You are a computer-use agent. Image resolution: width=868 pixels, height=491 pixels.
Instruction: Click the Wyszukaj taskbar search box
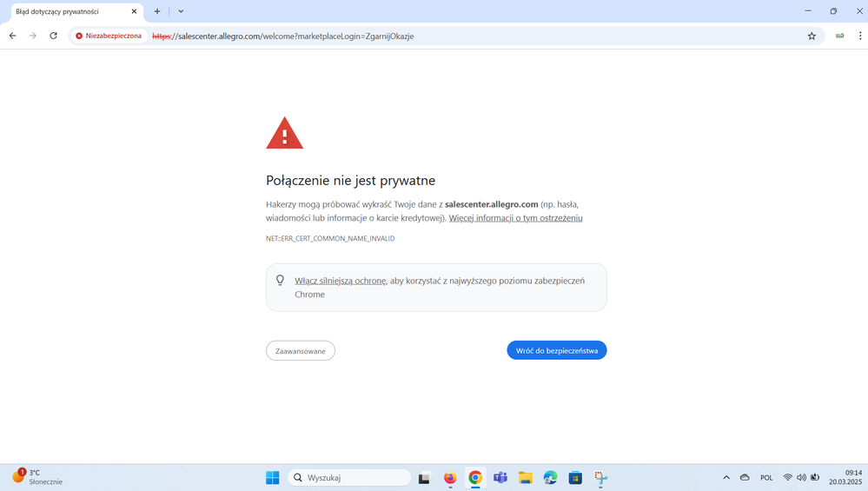(x=349, y=478)
